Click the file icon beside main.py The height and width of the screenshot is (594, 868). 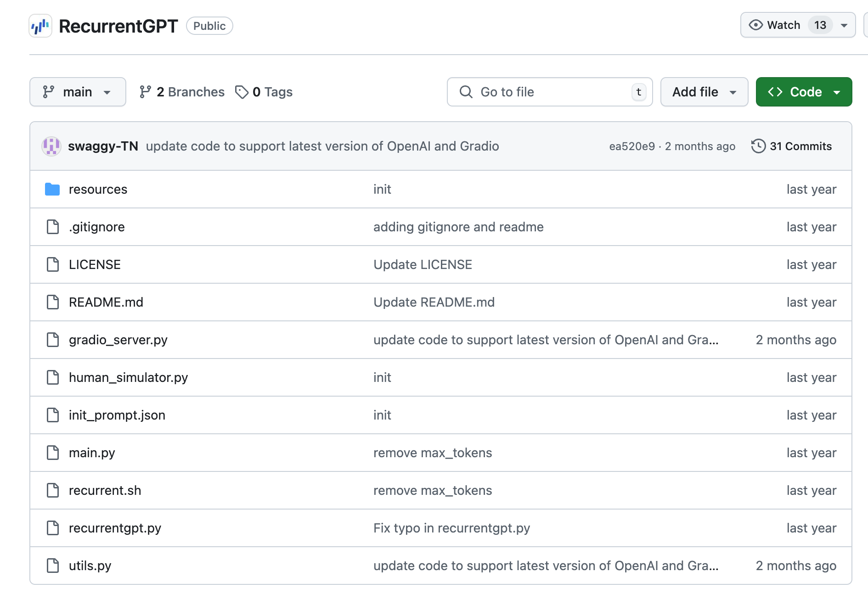tap(53, 453)
